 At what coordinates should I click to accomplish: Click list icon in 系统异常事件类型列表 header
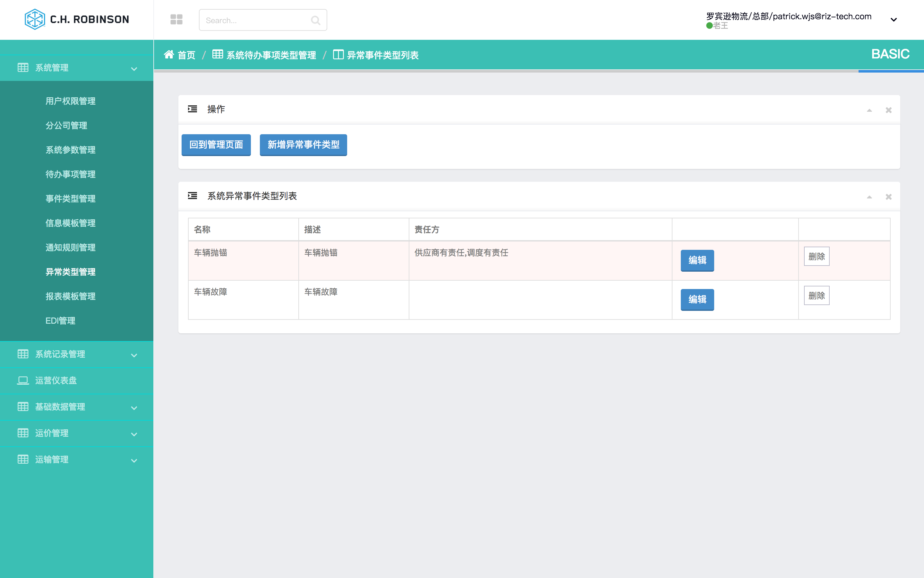click(x=193, y=196)
